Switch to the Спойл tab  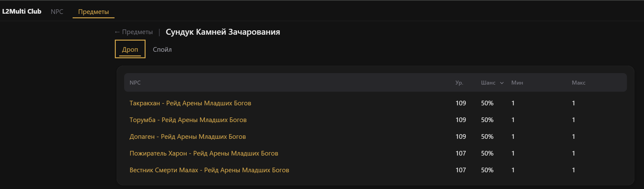click(162, 50)
